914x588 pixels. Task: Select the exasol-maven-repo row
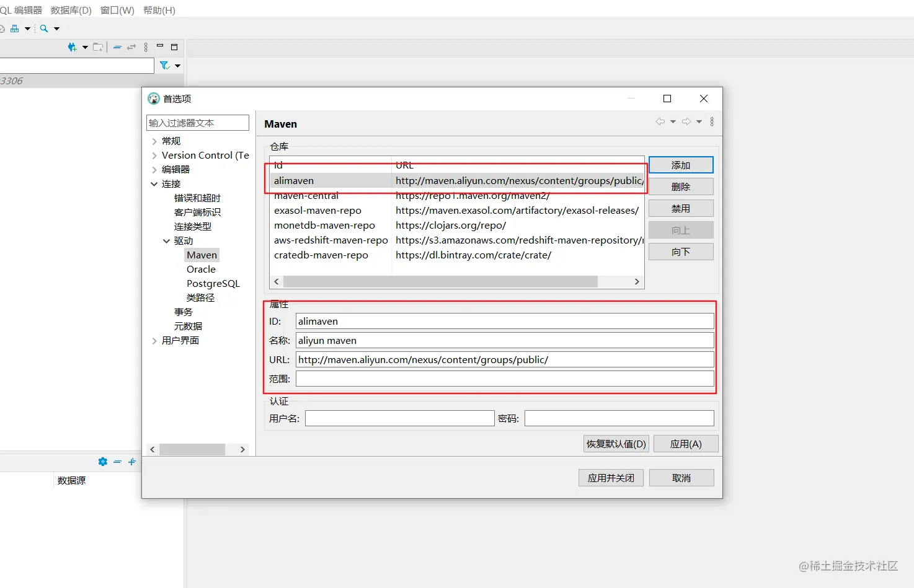point(457,211)
